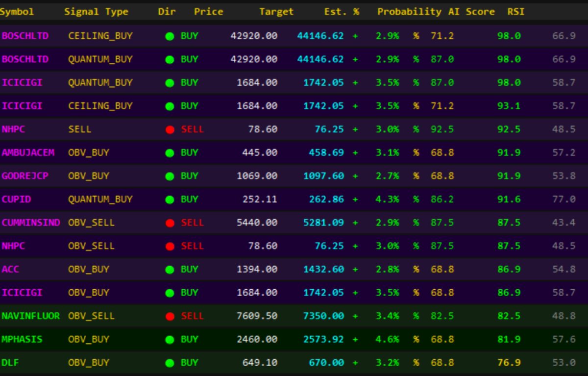588x376 pixels.
Task: Click the BUY label in DLF row
Action: point(190,363)
